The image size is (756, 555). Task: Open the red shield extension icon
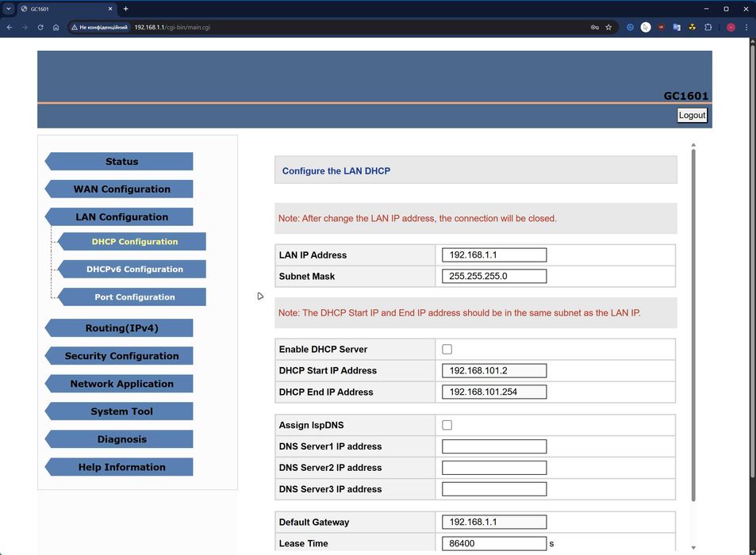coord(661,28)
